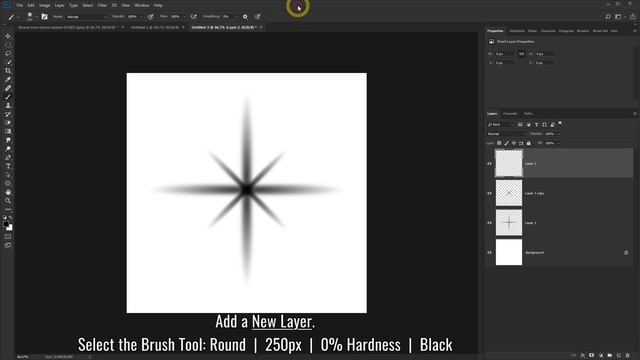
Task: Open brush Flow dropdown arrow
Action: coord(183,17)
